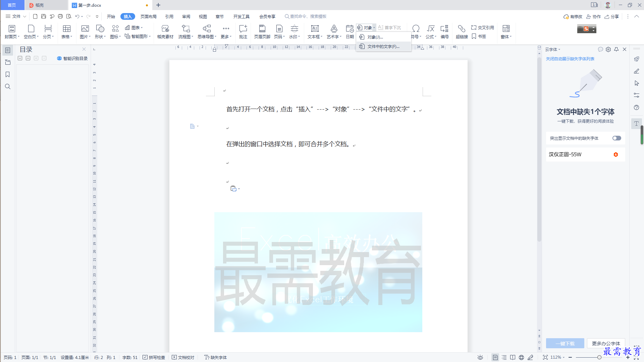Add a 批注 comment

coord(243,32)
